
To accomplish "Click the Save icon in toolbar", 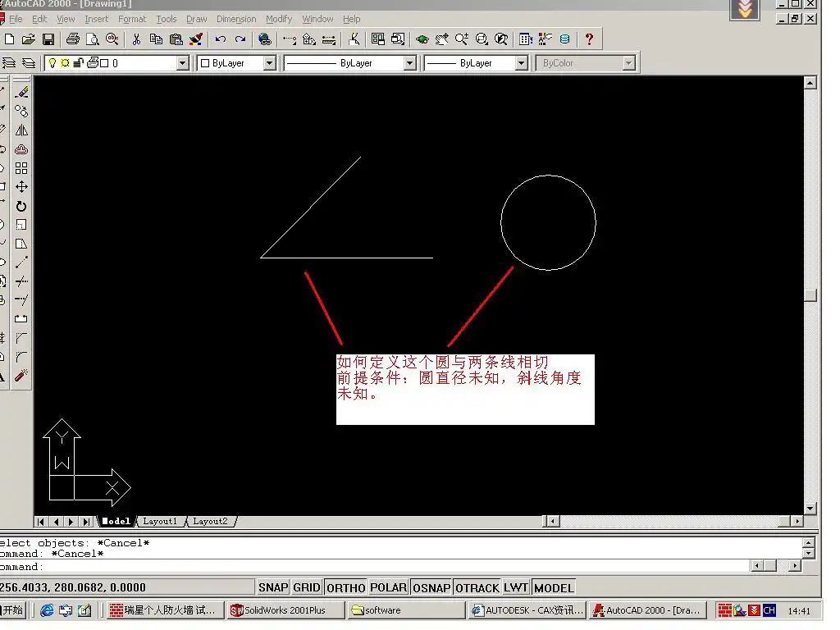I will pos(48,39).
